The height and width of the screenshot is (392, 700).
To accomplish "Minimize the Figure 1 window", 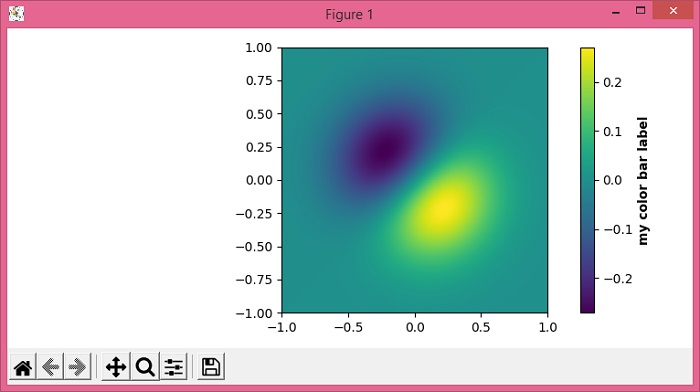I will coord(616,12).
